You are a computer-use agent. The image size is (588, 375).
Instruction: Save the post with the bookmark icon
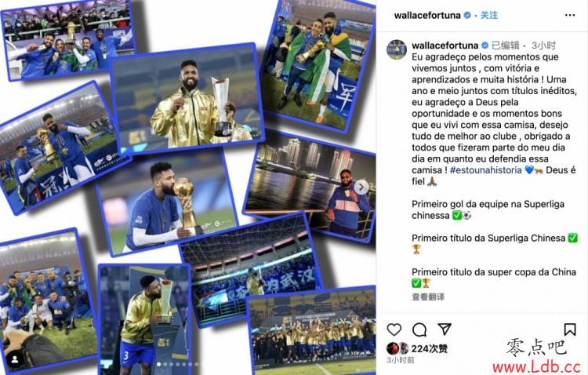[x=570, y=329]
